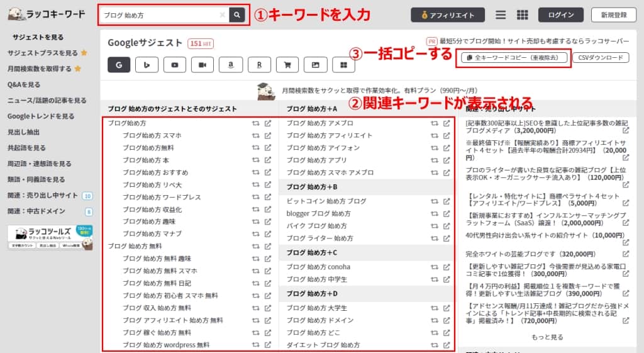This screenshot has height=353, width=644.
Task: Open external link for ブログ 始め方 conoha
Action: 447,267
